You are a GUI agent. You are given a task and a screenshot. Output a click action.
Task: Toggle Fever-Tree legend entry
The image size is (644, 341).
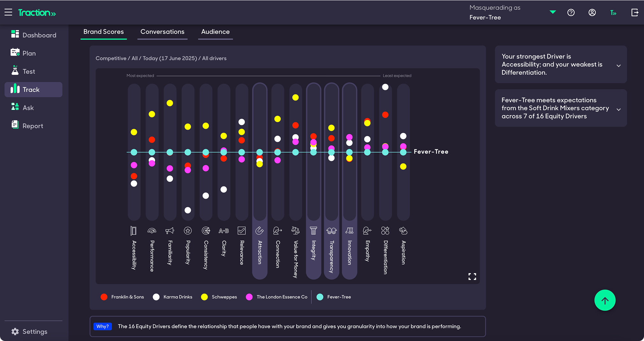click(x=334, y=297)
